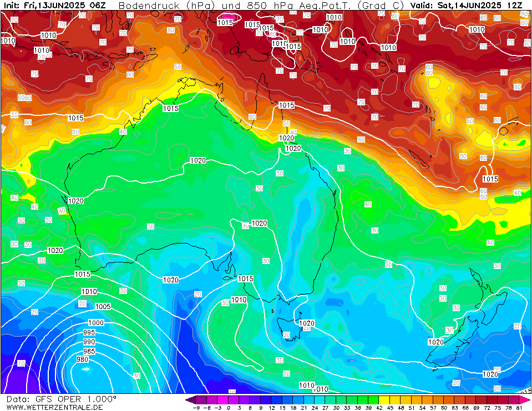The image size is (532, 411).
Task: Pick the red legend swatch between 66 and 69
Action: coord(470,400)
